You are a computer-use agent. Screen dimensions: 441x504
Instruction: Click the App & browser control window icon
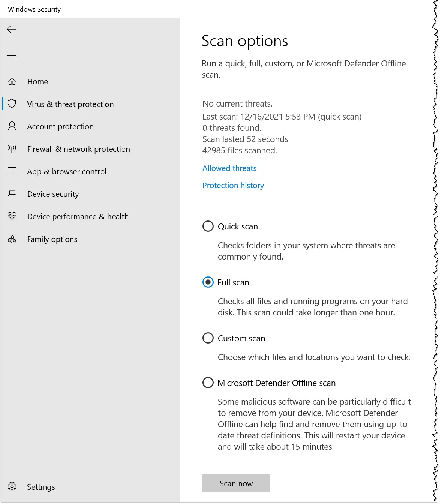click(12, 171)
